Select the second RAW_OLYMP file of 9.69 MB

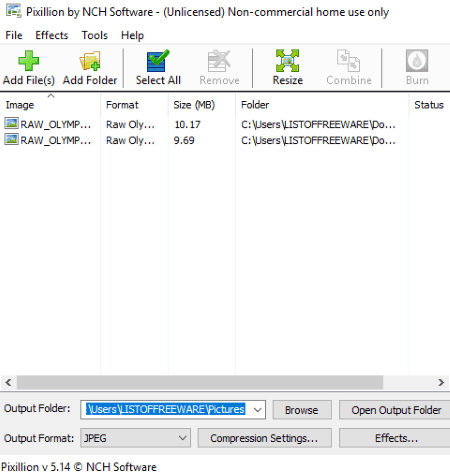[x=200, y=140]
